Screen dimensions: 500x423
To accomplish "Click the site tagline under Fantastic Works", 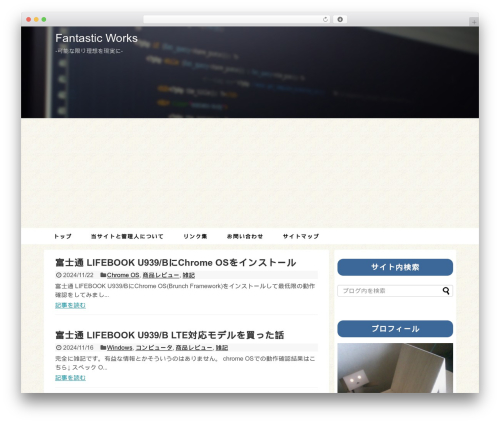I will pyautogui.click(x=89, y=51).
